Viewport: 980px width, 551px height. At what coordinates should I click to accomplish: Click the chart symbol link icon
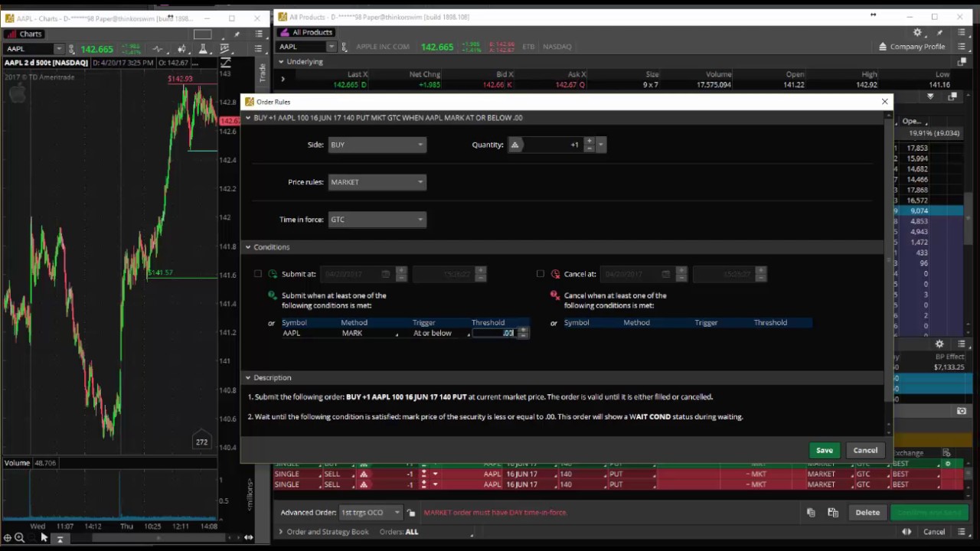[70, 49]
